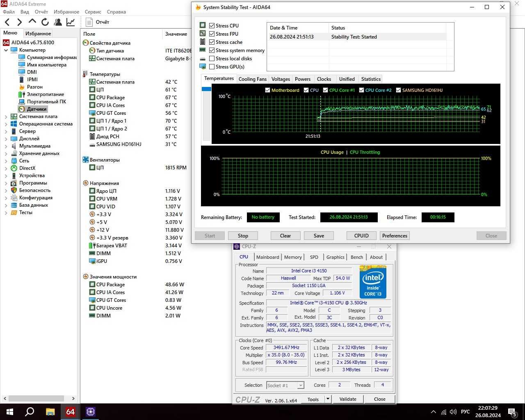This screenshot has width=525, height=420.
Task: Enable the Stress local disks checkbox
Action: (x=212, y=58)
